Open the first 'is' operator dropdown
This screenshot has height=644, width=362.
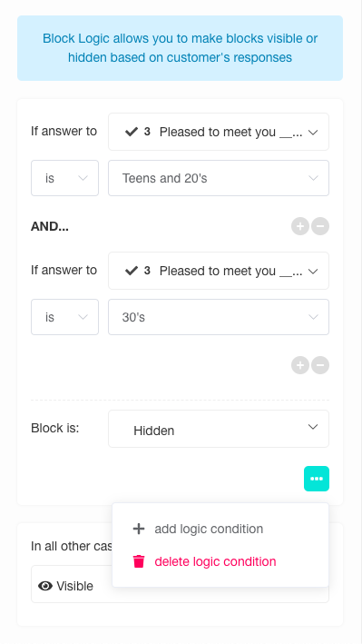64,178
